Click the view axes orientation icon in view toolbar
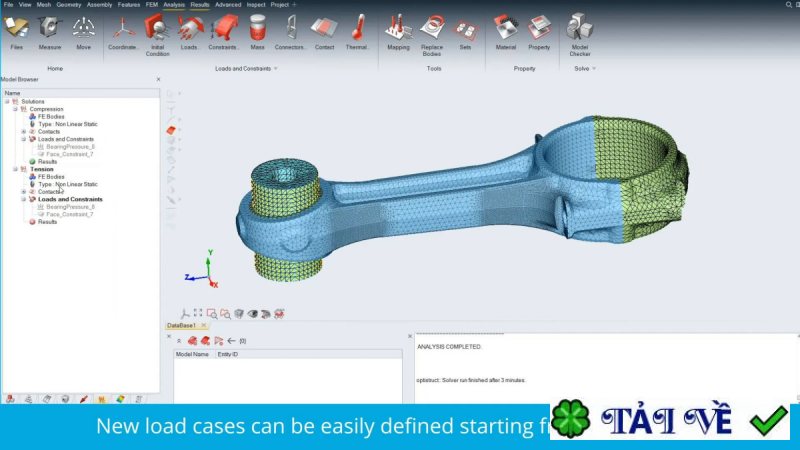 click(x=185, y=313)
